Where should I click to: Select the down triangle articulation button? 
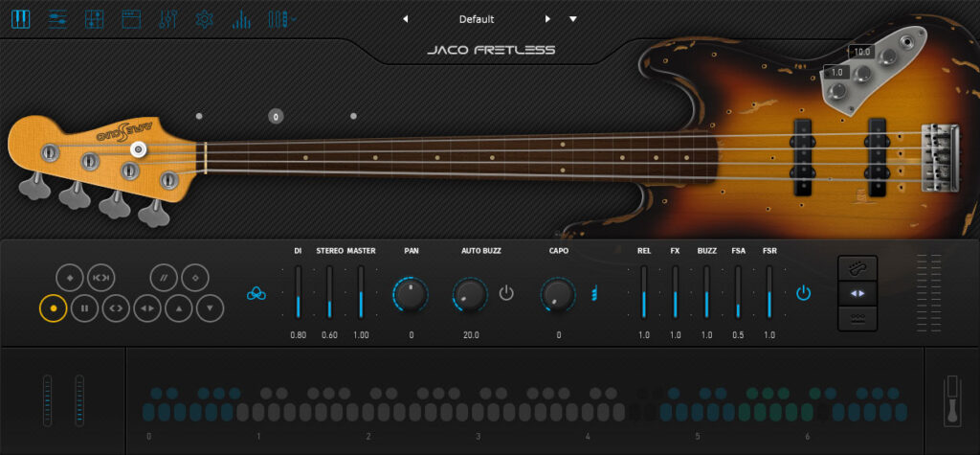tap(210, 307)
